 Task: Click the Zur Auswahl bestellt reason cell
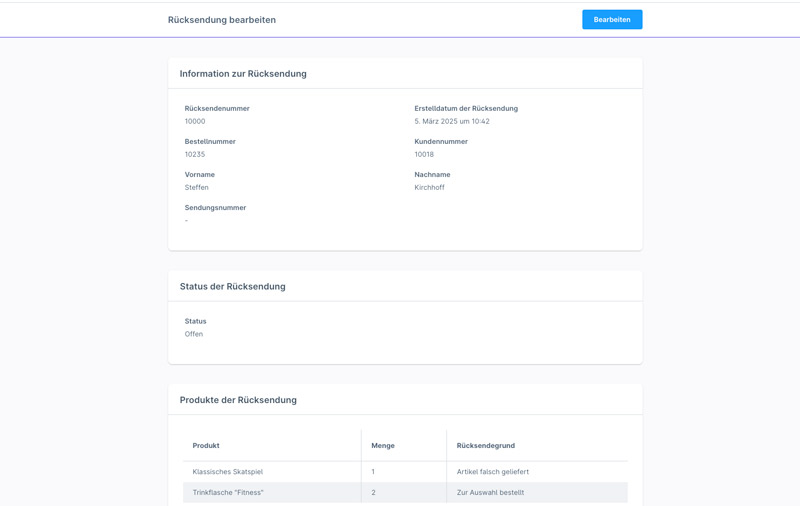(x=490, y=493)
